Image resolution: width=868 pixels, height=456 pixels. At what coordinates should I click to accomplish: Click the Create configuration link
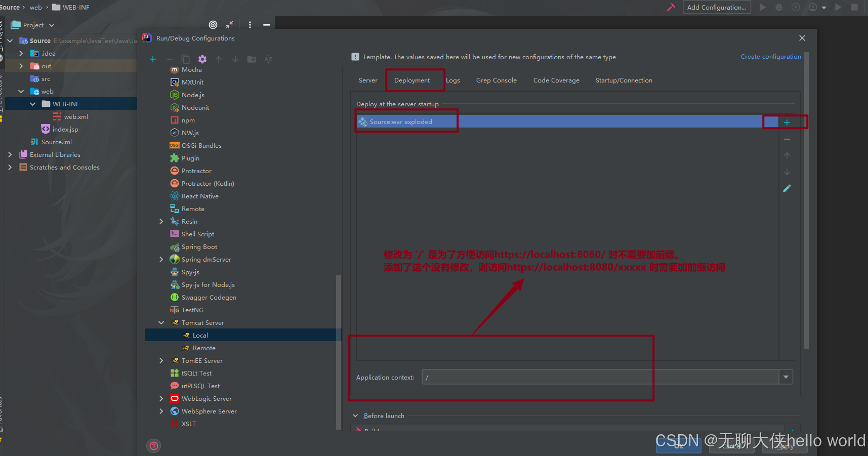click(x=771, y=57)
